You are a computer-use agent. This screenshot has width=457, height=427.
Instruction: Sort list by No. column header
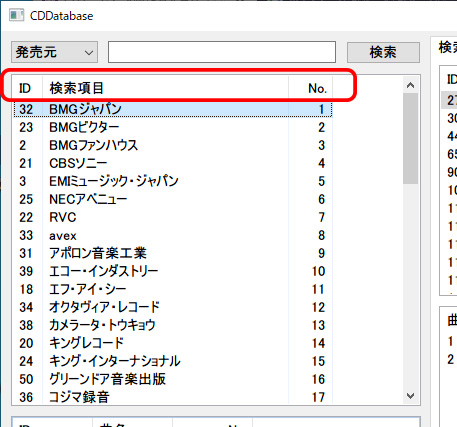point(310,88)
